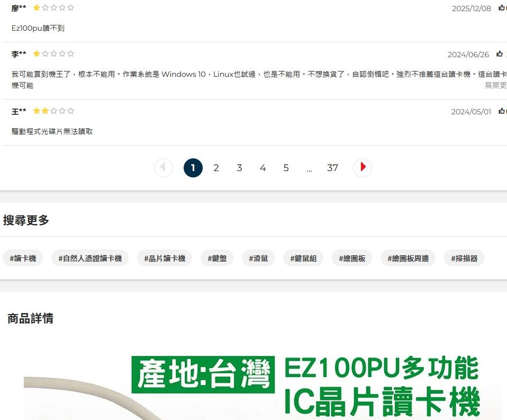Open review page 4
The height and width of the screenshot is (420, 507).
click(262, 168)
